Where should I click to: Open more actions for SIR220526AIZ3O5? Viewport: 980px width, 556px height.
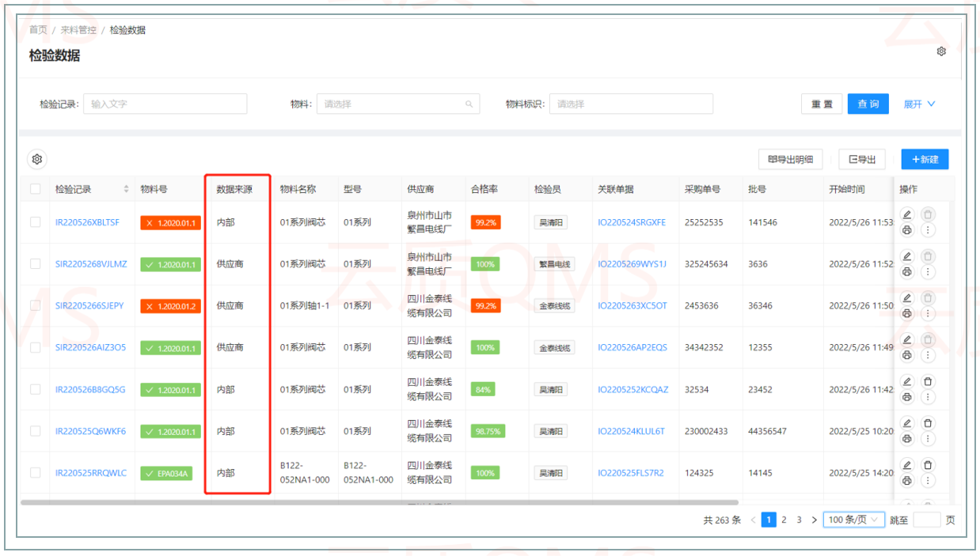(x=929, y=355)
